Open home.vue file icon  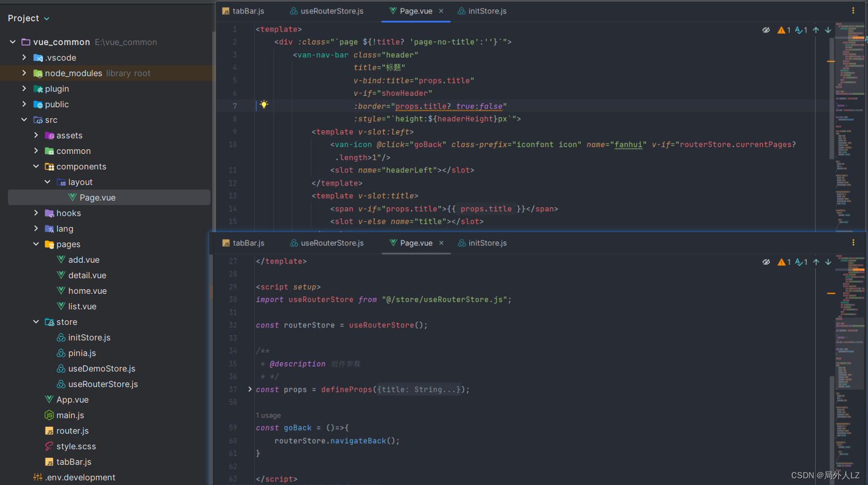[x=61, y=291]
